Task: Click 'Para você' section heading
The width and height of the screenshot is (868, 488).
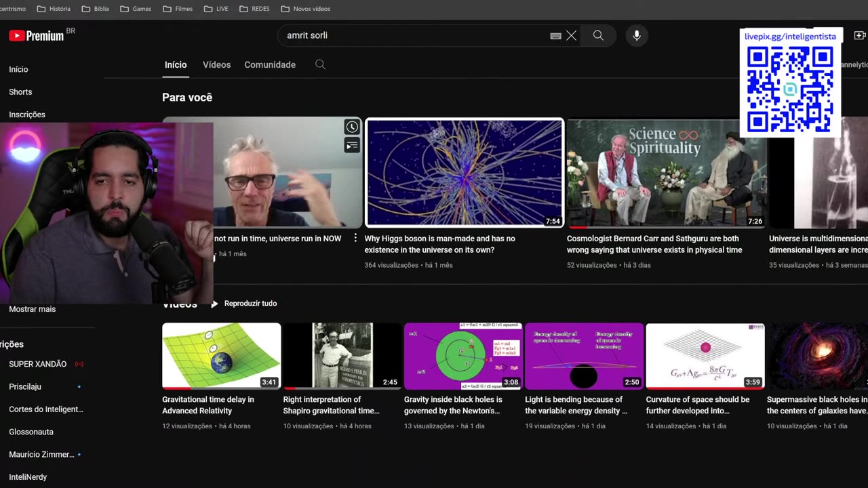Action: click(187, 98)
